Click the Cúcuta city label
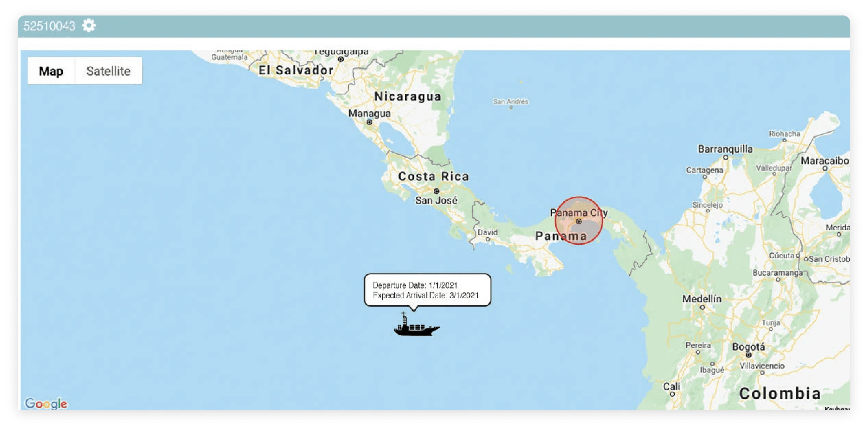Viewport: 868px width, 430px height. 782,256
